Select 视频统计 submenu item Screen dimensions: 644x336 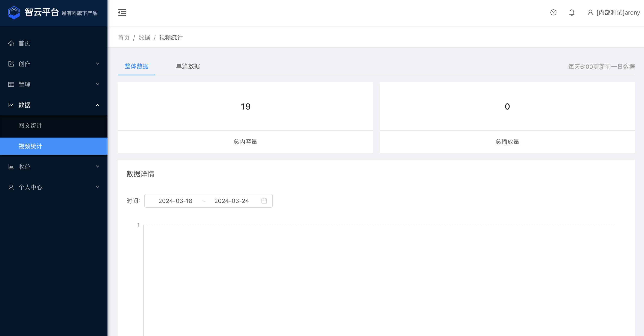(x=54, y=146)
